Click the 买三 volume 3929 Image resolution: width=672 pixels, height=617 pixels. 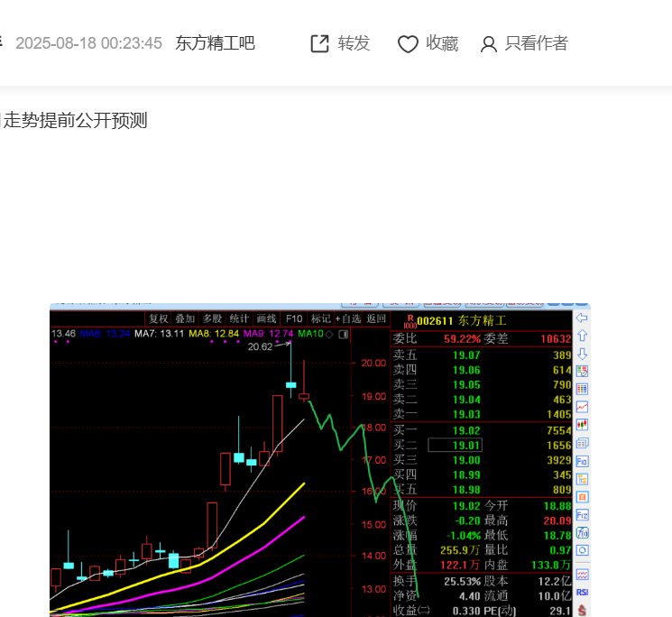click(x=559, y=460)
